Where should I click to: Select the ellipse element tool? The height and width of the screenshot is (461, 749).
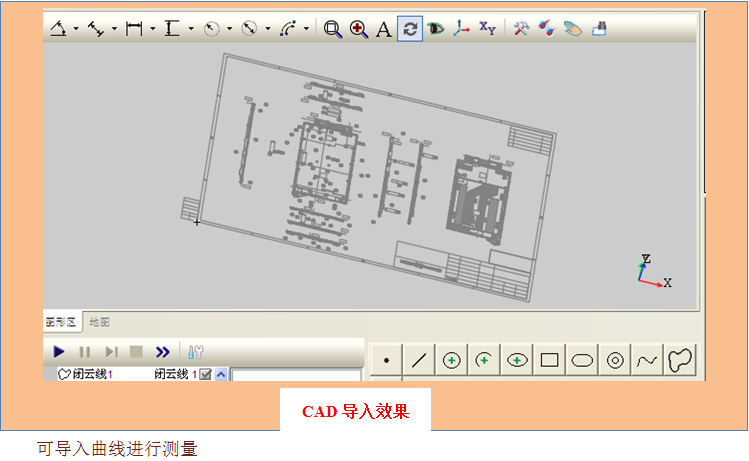[x=517, y=360]
